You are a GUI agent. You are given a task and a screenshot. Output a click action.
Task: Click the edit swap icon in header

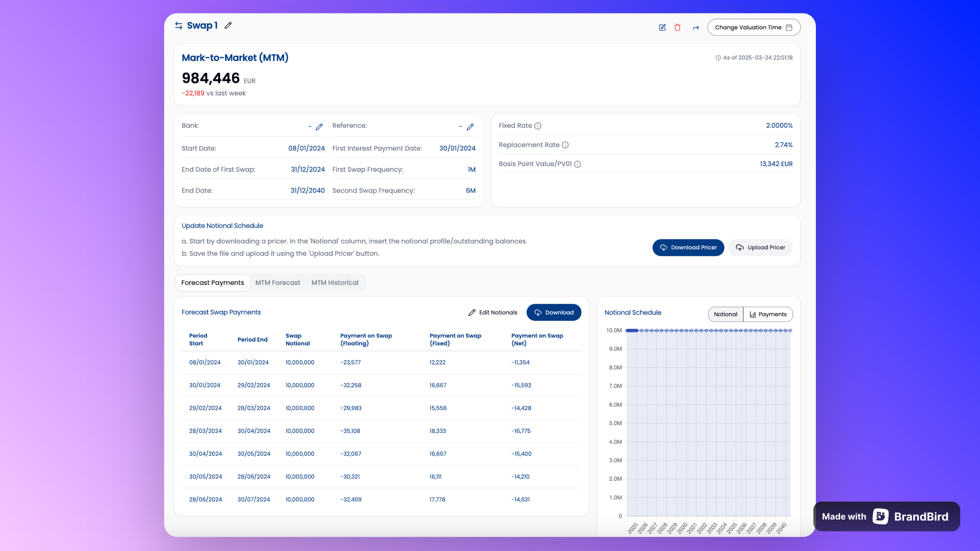662,27
